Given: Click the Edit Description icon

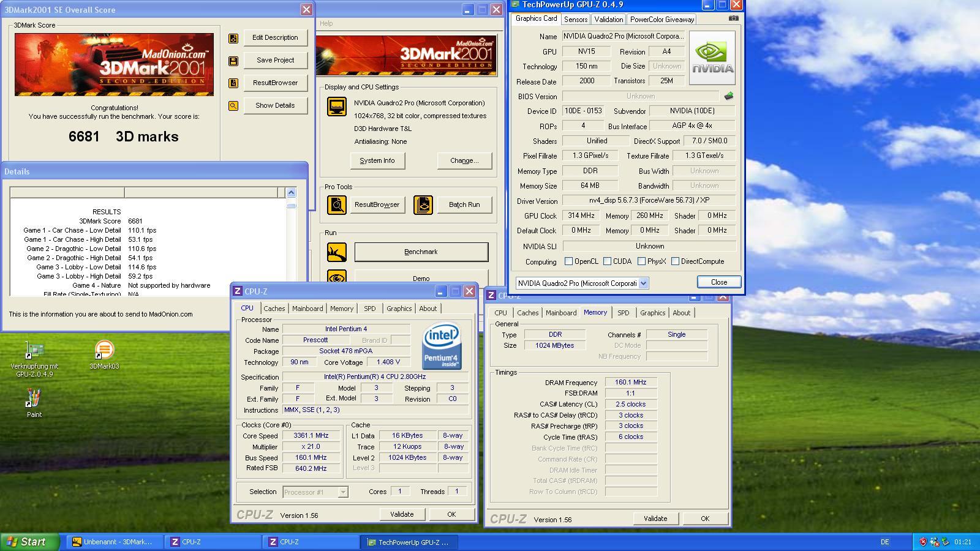Looking at the screenshot, I should pos(233,38).
